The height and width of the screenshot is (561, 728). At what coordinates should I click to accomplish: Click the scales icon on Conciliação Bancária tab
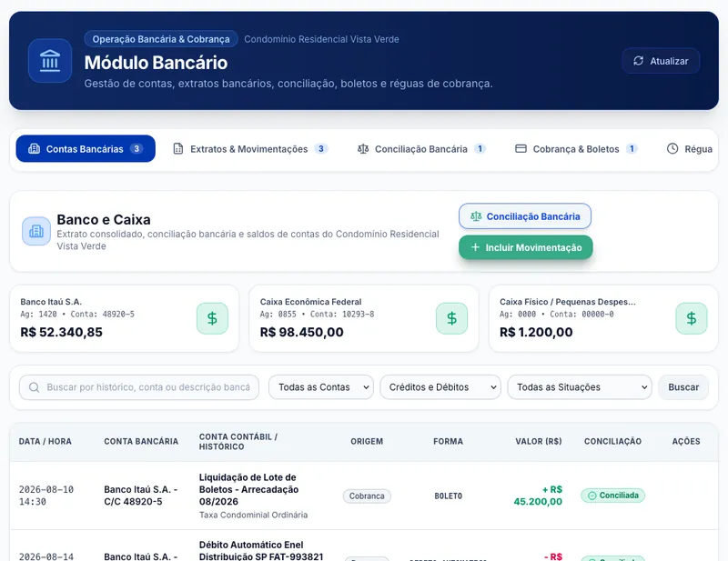coord(363,148)
